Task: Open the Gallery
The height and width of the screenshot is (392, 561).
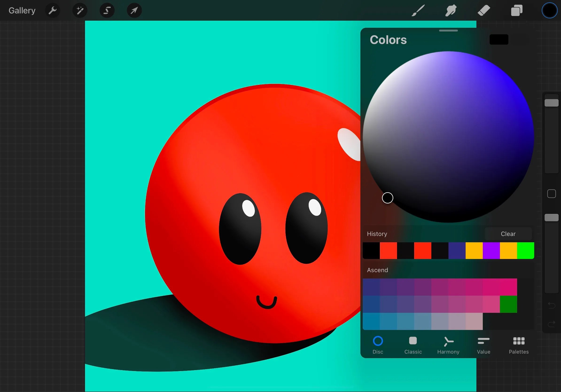Action: tap(22, 10)
